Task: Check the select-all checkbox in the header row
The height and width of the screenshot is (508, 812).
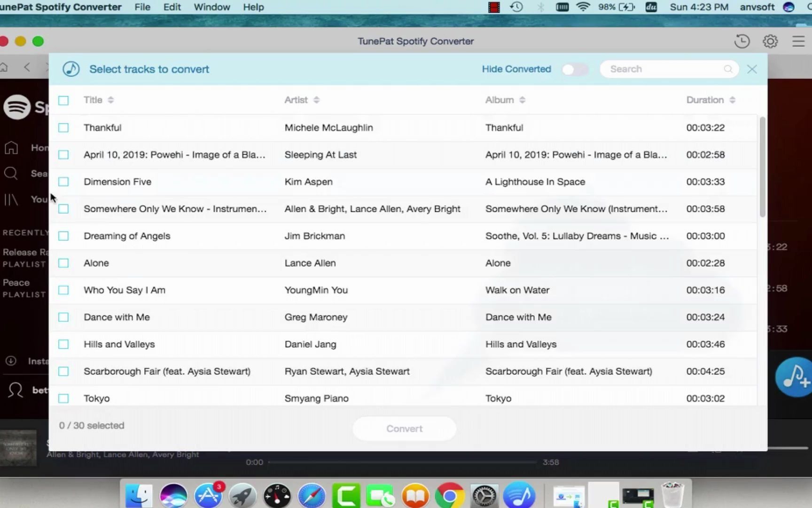Action: click(63, 100)
